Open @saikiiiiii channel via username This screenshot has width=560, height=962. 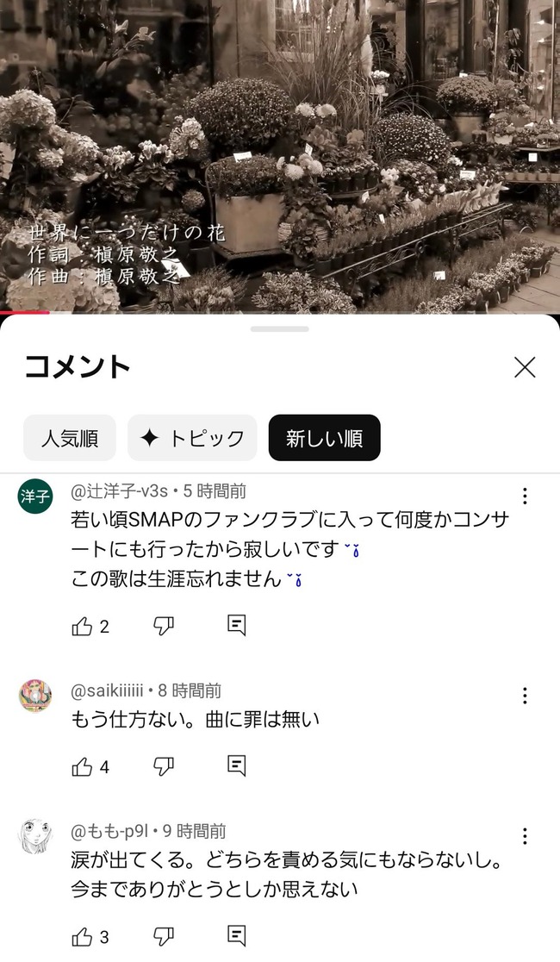point(108,690)
